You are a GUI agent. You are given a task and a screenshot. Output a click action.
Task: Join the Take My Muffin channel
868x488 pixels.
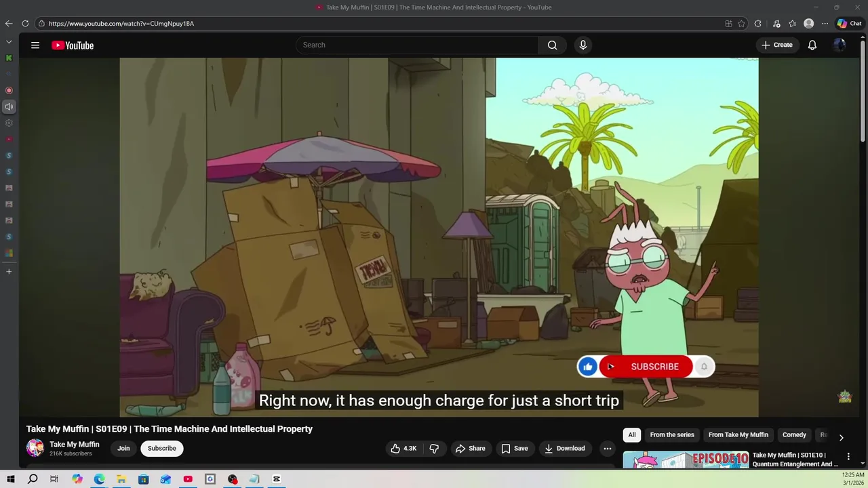[x=123, y=448]
